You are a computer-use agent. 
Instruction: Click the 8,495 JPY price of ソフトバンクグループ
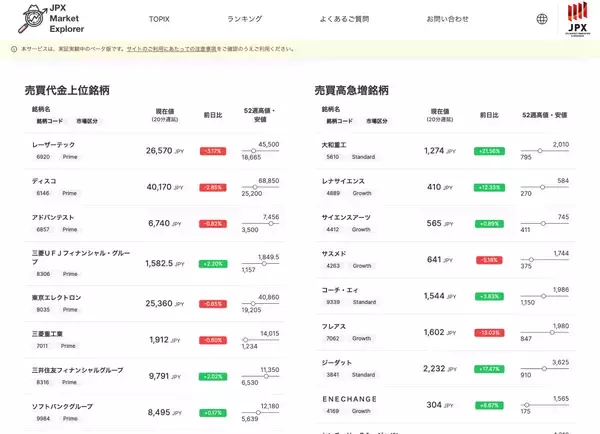tap(165, 413)
